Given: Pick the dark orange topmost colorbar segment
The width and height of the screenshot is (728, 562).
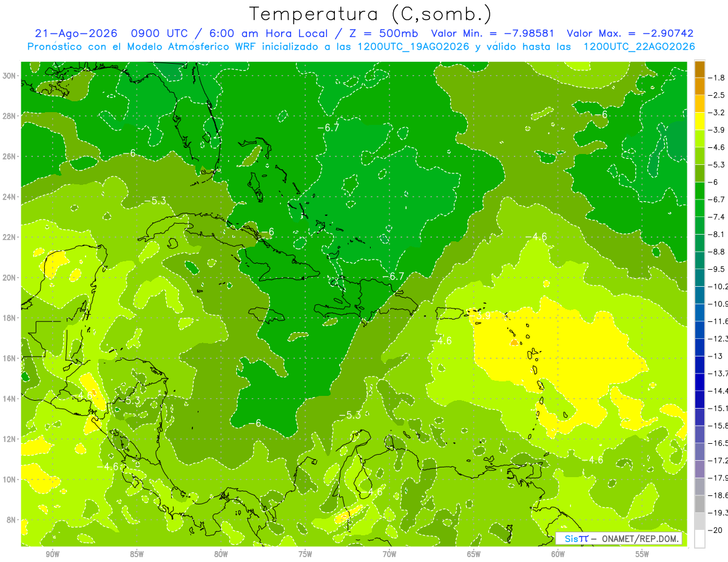Looking at the screenshot, I should [x=699, y=69].
